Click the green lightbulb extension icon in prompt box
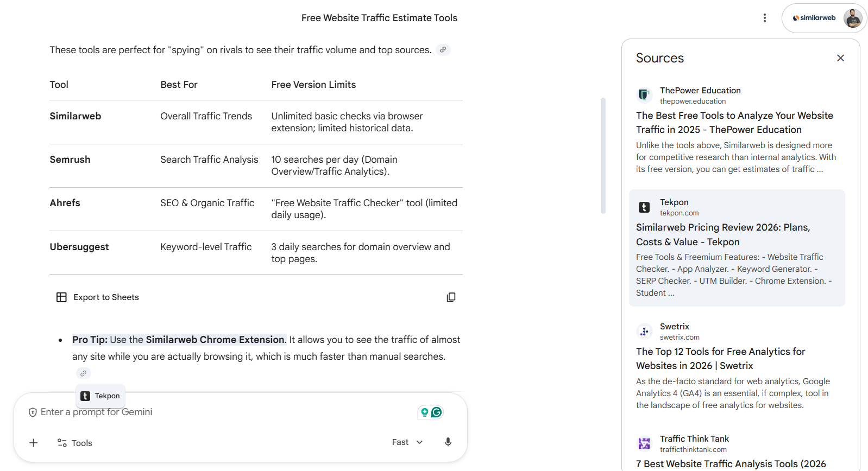 point(425,412)
